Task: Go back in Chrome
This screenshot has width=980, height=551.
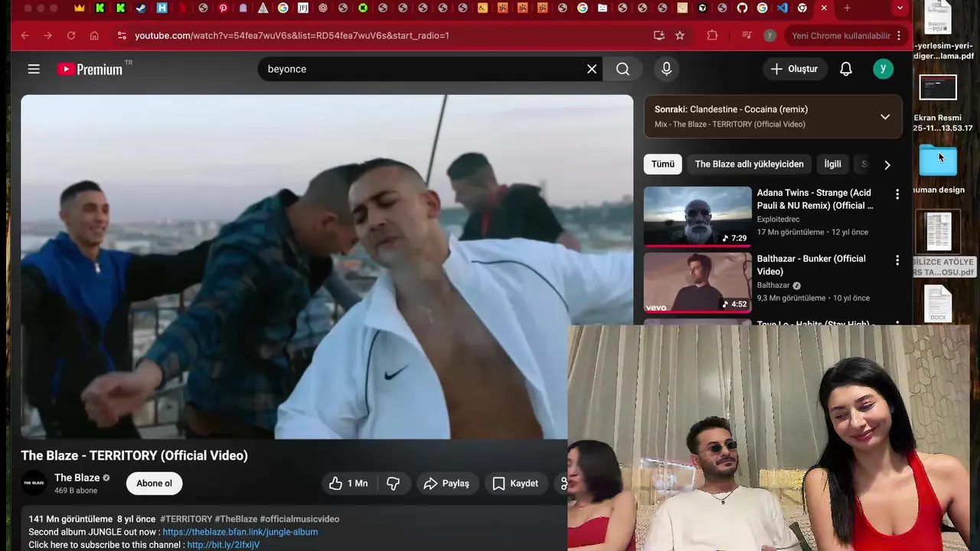Action: tap(24, 35)
